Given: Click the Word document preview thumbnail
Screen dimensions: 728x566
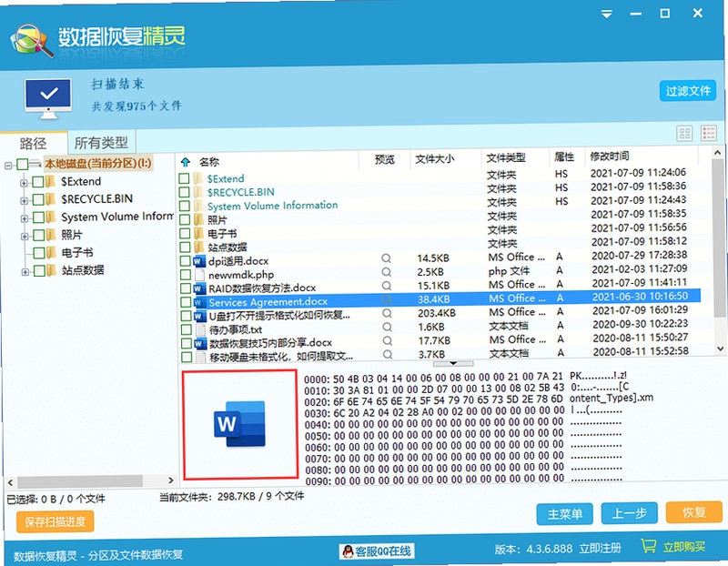Looking at the screenshot, I should (239, 424).
